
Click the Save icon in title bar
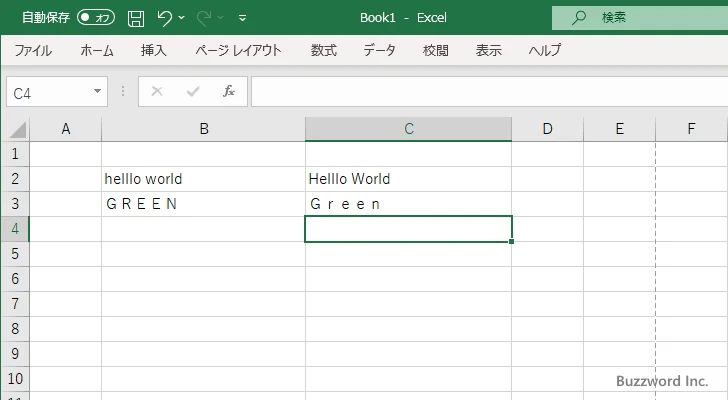136,18
